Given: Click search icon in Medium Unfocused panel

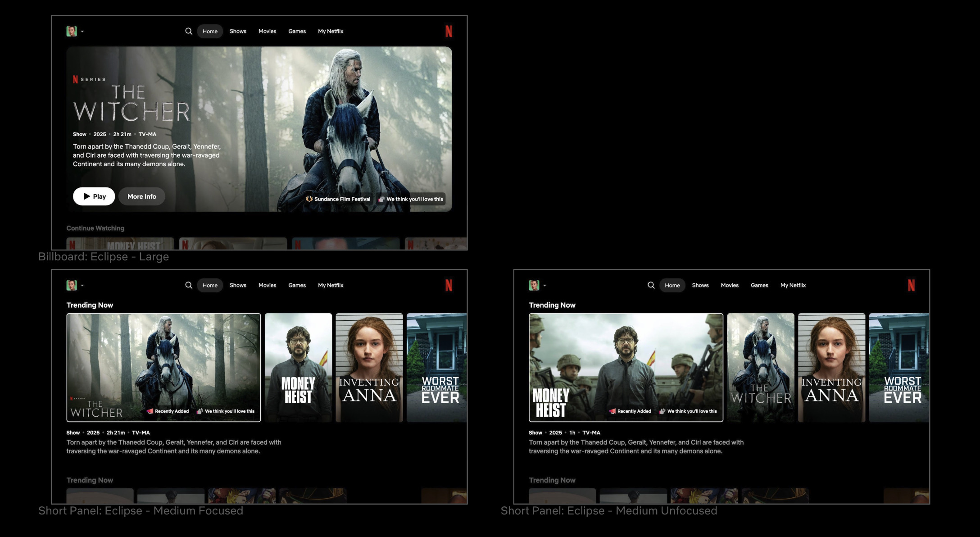Looking at the screenshot, I should (651, 285).
